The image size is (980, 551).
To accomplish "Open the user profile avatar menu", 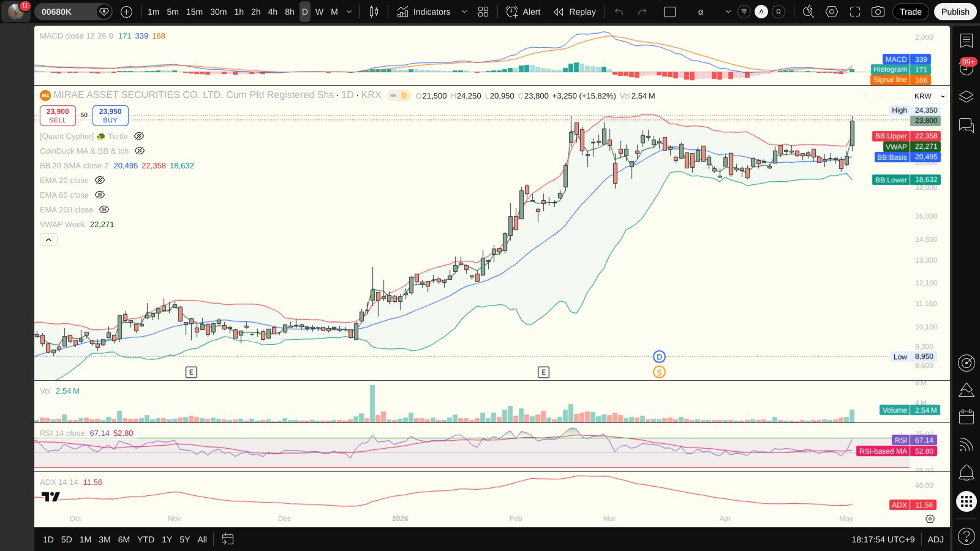I will click(16, 11).
